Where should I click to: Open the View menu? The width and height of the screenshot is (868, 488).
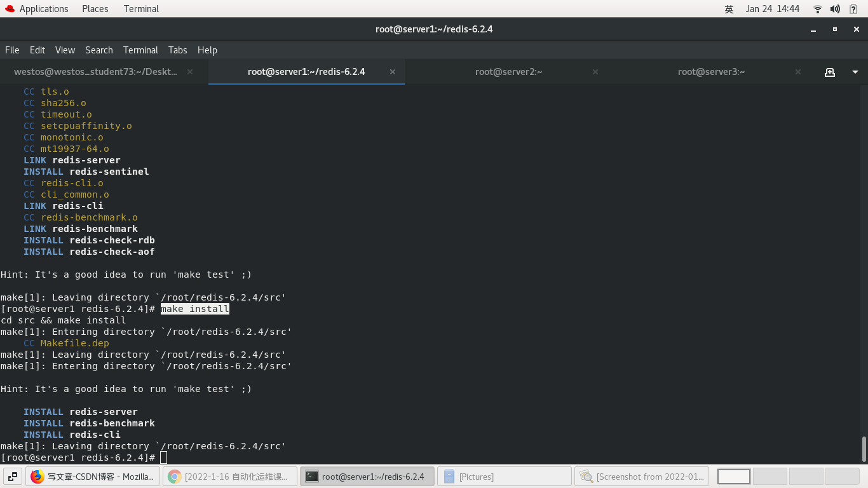pos(65,50)
